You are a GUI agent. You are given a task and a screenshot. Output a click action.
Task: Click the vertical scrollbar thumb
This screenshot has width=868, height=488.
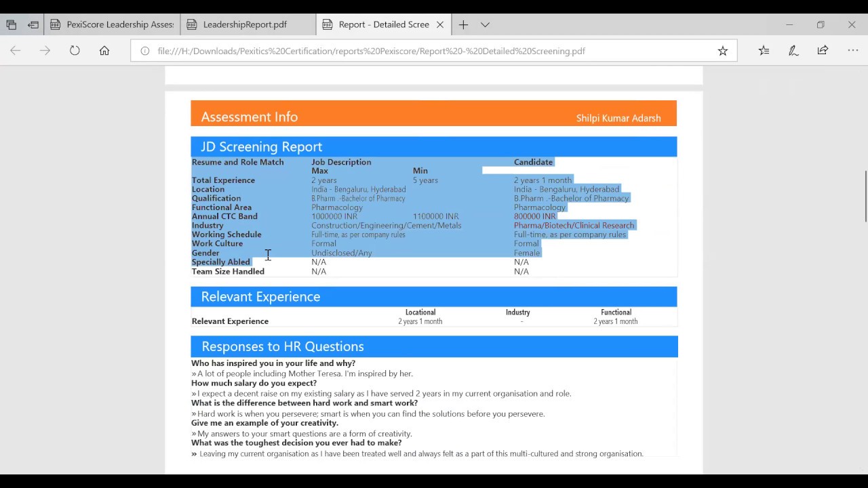coord(865,197)
